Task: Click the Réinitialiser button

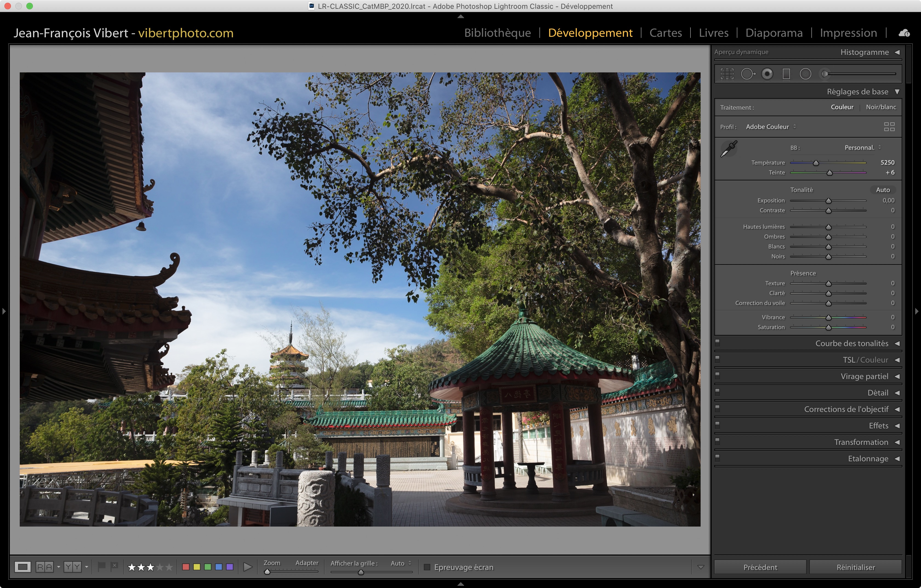Action: pos(855,567)
